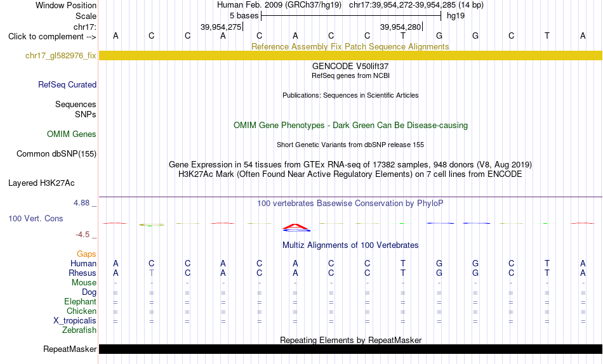Select the Elephant alignment row label
The height and width of the screenshot is (364, 603).
point(80,301)
